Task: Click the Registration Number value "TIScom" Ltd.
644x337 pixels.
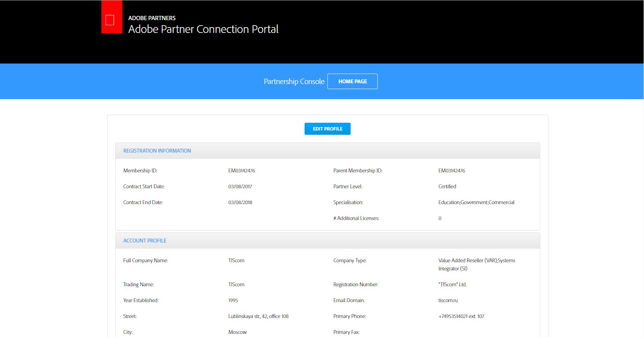Action: (452, 284)
